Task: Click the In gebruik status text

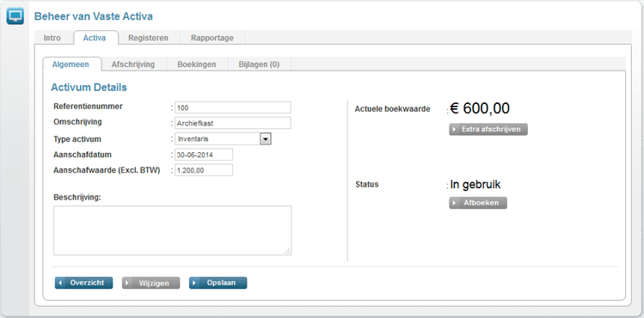Action: (475, 185)
